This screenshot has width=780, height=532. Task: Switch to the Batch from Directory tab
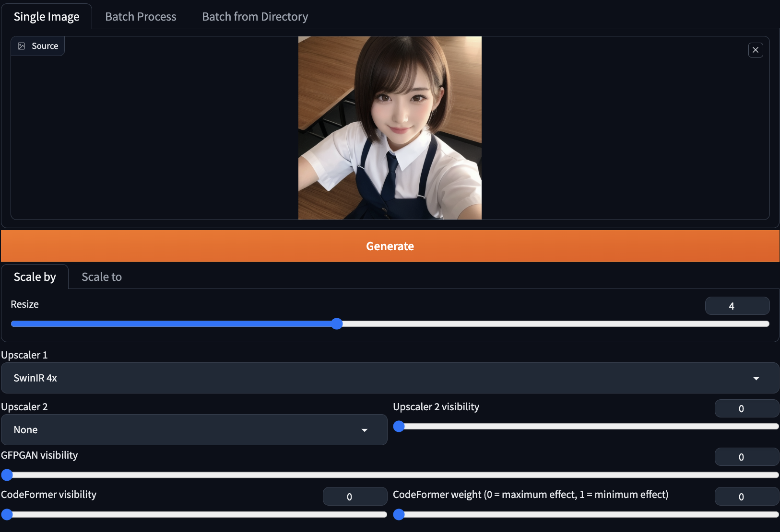[x=255, y=16]
